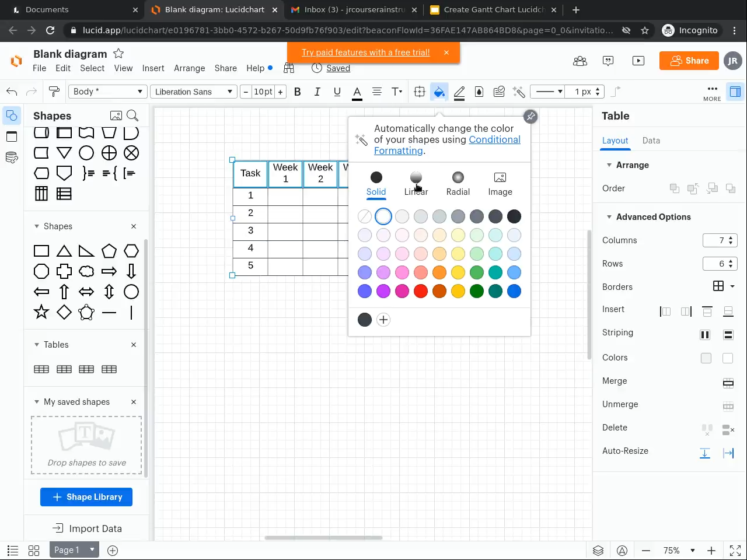Open the Liberation Sans font dropdown

pos(194,92)
